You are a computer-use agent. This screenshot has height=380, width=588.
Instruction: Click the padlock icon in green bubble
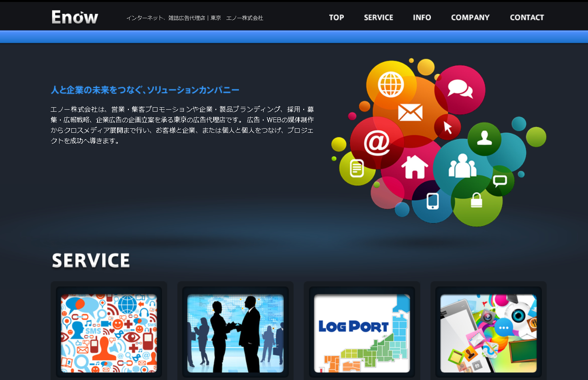[476, 200]
